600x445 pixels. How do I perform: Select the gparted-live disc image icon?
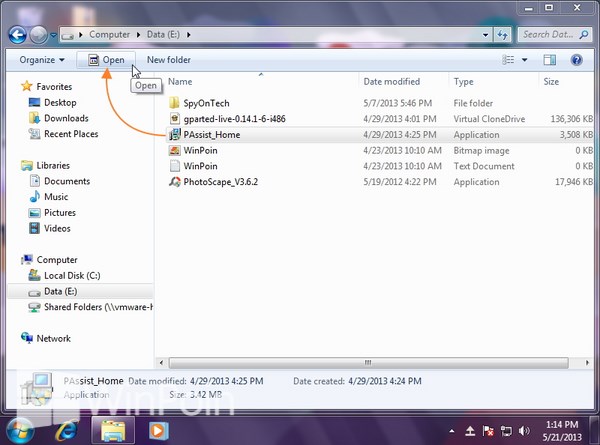click(x=174, y=119)
